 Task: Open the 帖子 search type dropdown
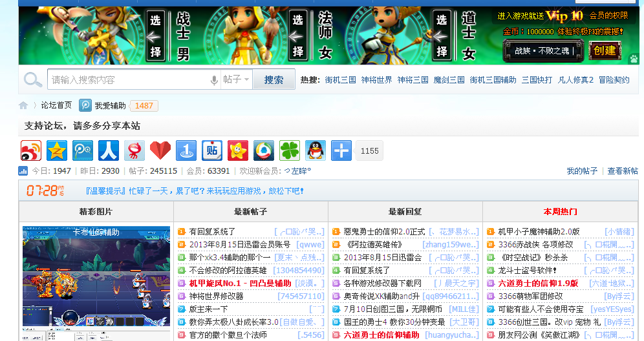[x=236, y=79]
